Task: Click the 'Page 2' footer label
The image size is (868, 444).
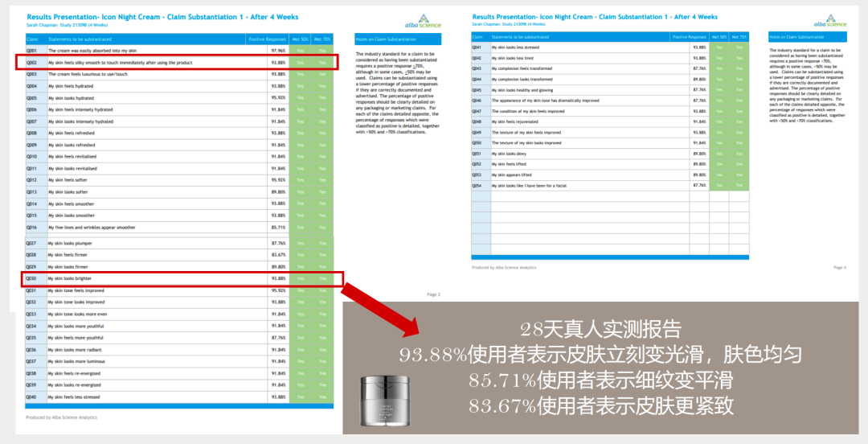Action: click(x=433, y=295)
